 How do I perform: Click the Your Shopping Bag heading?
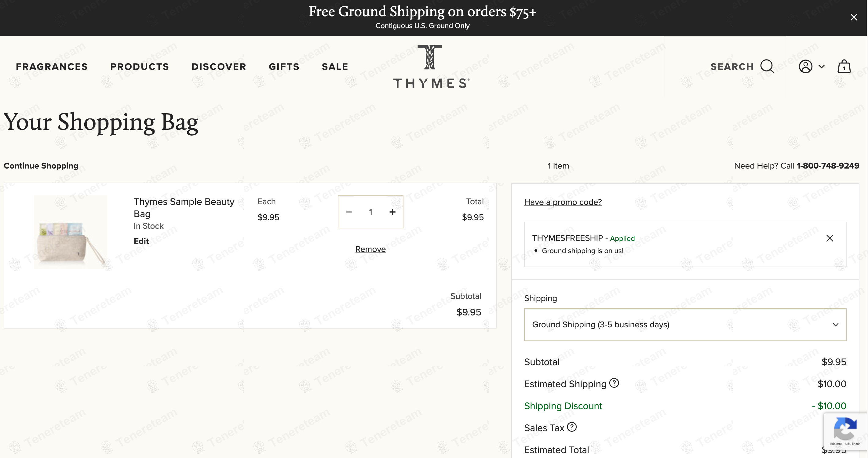[x=101, y=122]
